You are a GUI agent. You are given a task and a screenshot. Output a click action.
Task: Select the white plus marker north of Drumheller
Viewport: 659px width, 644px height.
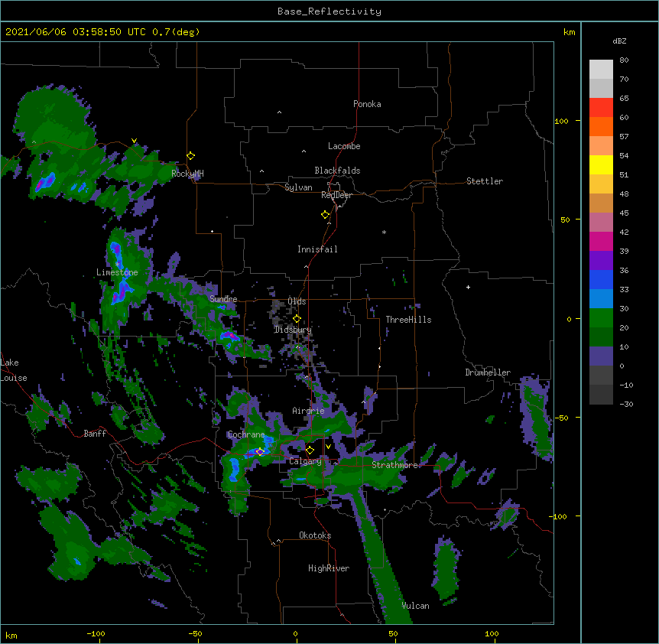coord(468,287)
